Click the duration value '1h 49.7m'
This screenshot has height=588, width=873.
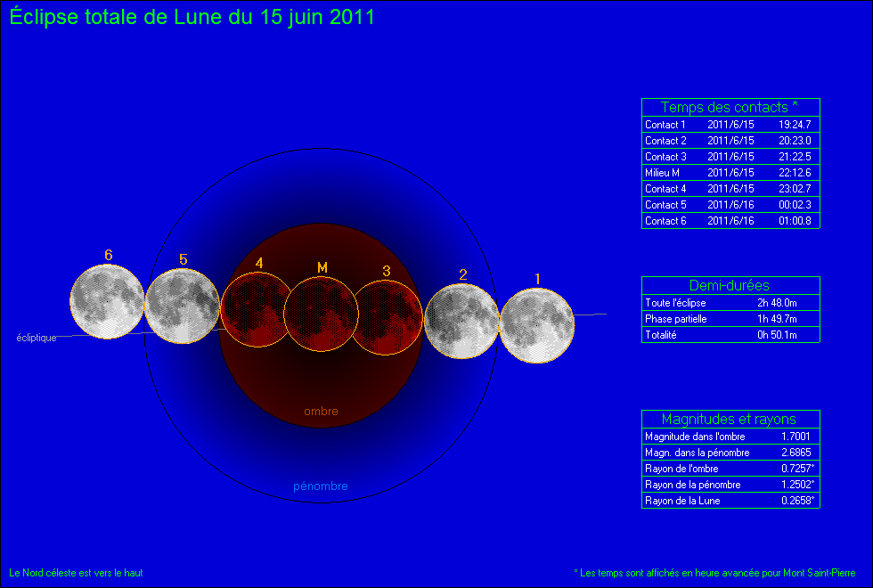pos(777,319)
